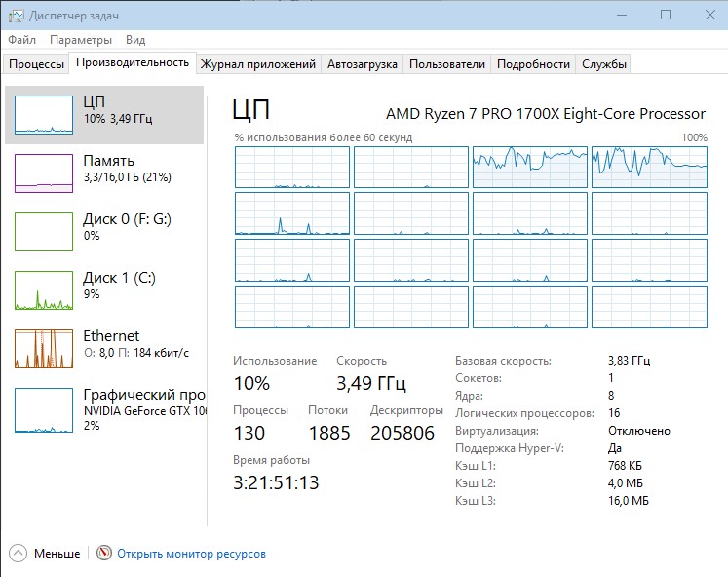Viewport: 728px width, 577px height.
Task: Switch to the Службы tab
Action: pos(604,64)
